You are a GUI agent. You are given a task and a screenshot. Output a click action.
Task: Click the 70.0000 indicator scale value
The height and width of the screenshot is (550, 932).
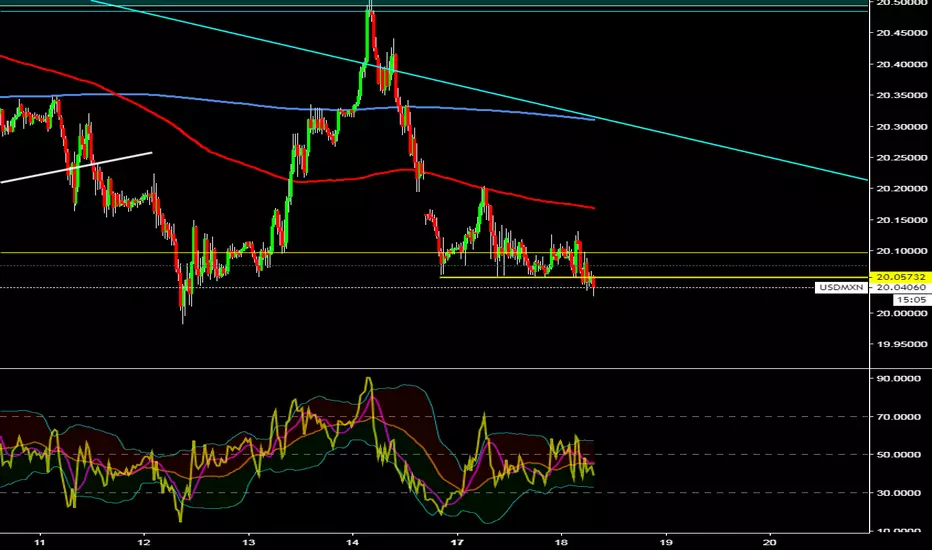coord(899,417)
